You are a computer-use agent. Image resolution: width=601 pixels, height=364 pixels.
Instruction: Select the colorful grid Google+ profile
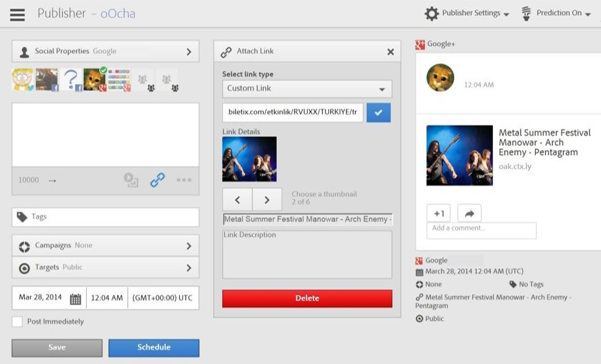coord(119,80)
